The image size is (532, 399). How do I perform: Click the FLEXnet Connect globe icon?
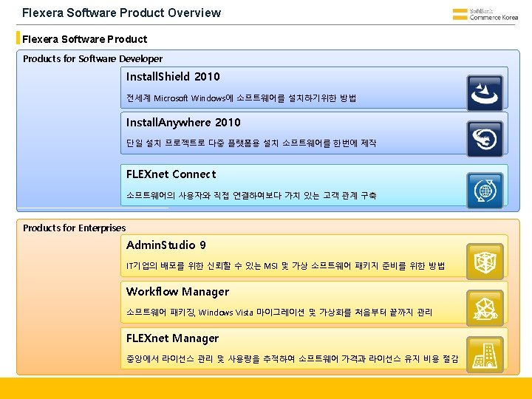tap(485, 191)
